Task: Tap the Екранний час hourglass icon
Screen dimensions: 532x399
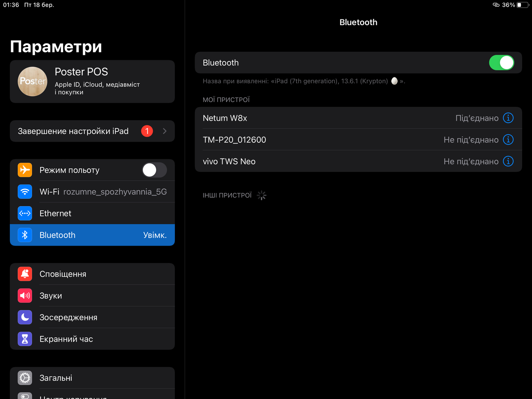Action: click(x=25, y=339)
